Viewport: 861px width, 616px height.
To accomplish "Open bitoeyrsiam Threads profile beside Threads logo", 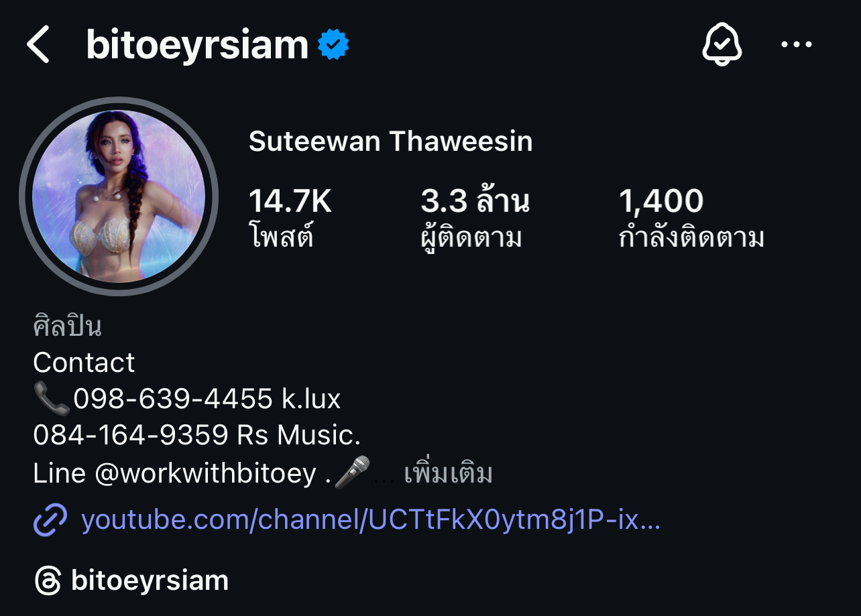I will [x=150, y=580].
